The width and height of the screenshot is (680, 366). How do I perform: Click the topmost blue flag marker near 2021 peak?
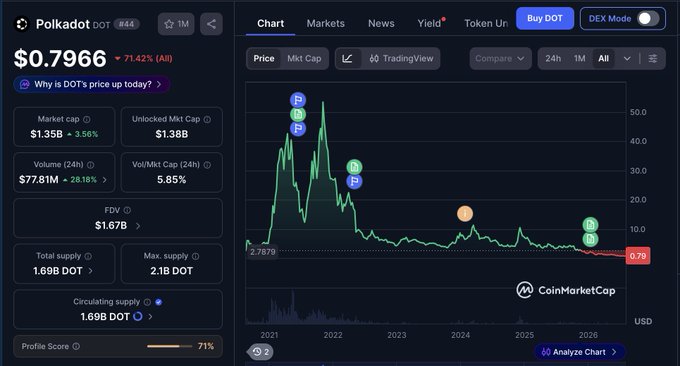(x=298, y=100)
